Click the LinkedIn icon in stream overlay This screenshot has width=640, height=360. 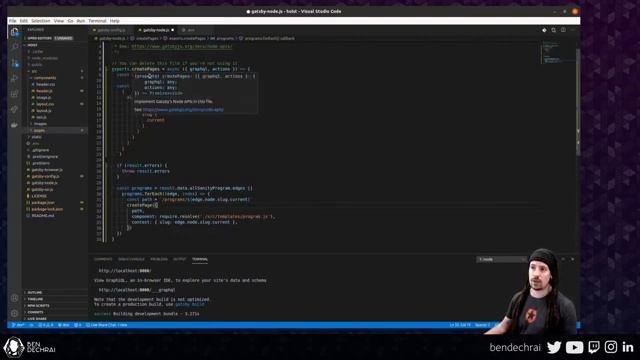(628, 347)
